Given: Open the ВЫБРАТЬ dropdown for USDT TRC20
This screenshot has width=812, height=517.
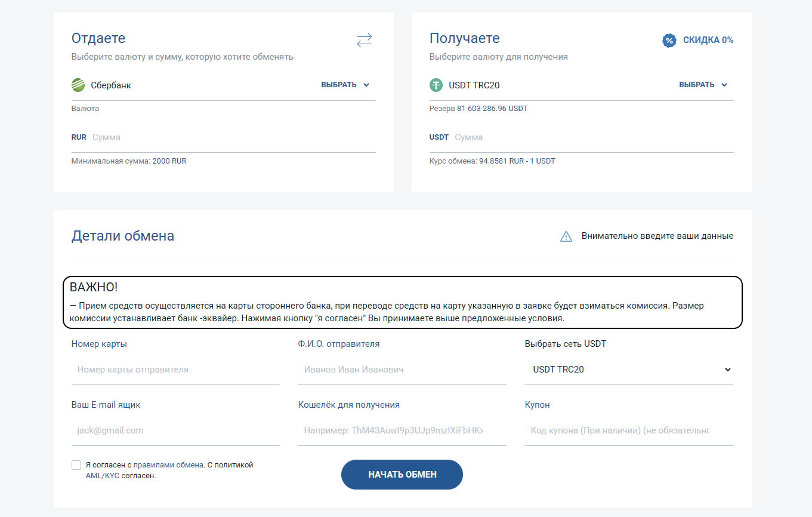Looking at the screenshot, I should coord(703,85).
